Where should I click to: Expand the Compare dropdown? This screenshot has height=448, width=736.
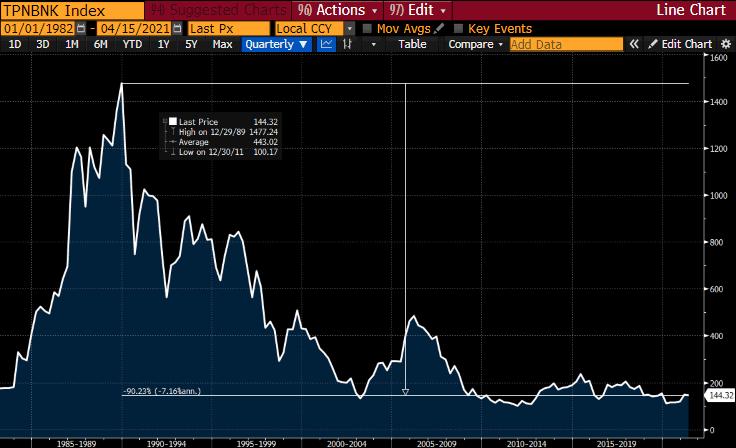pyautogui.click(x=475, y=44)
